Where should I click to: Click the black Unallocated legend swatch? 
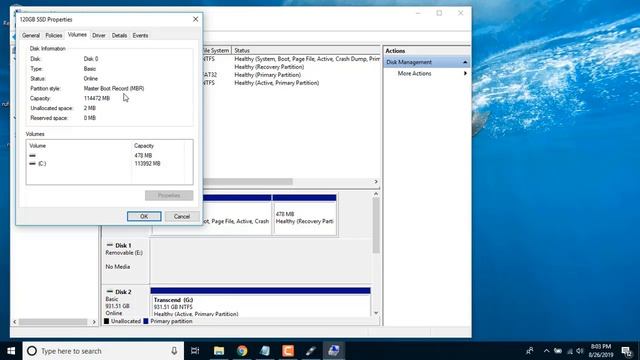click(107, 321)
